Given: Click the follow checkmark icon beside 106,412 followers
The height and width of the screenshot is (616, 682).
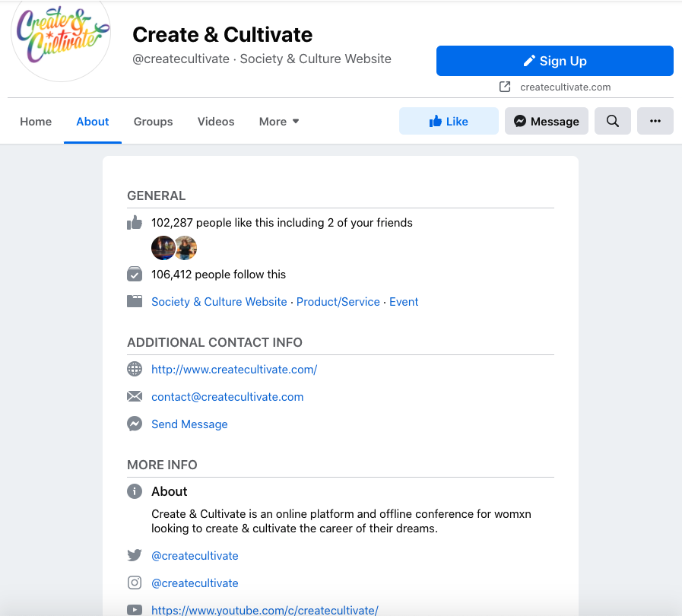Looking at the screenshot, I should (135, 274).
